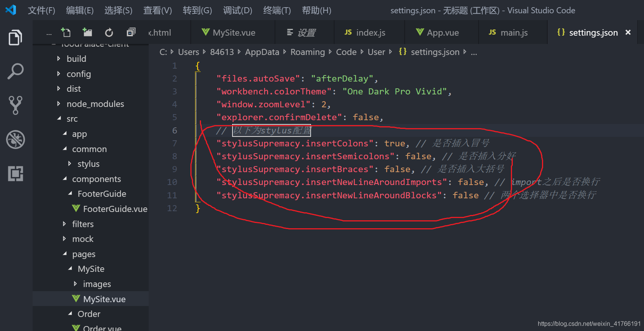This screenshot has width=644, height=331.
Task: Expand the stylus folder
Action: click(x=69, y=163)
